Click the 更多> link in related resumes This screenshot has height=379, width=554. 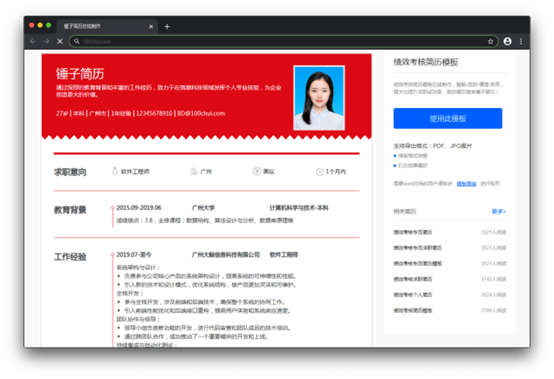point(499,211)
